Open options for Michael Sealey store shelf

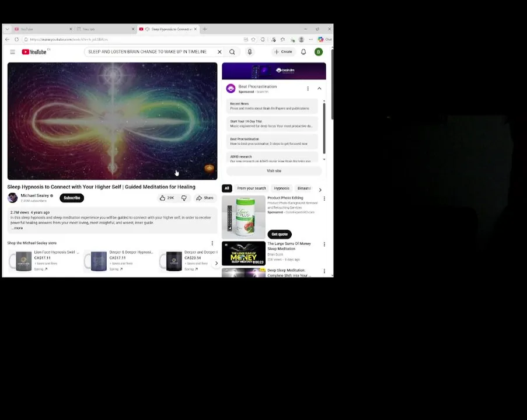[x=212, y=243]
